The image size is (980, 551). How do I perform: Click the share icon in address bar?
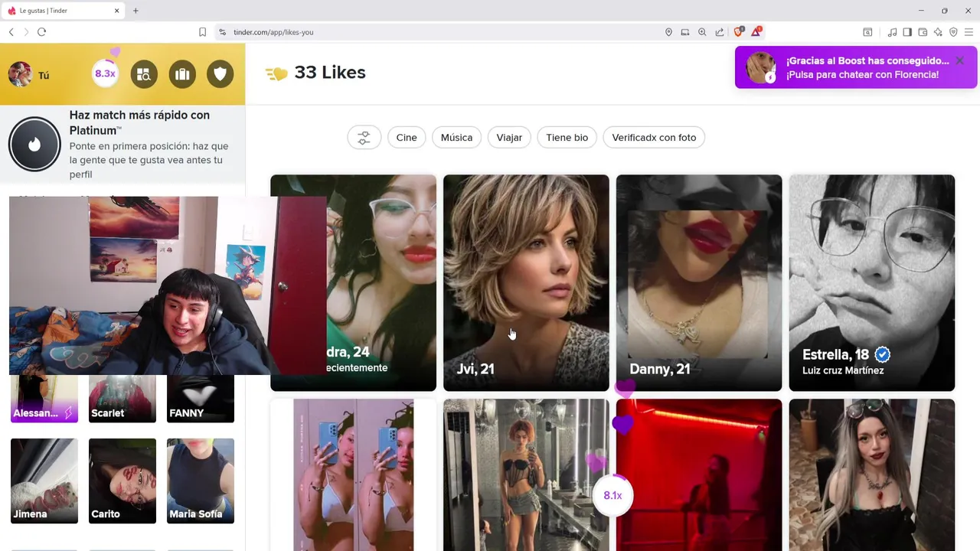coord(720,32)
